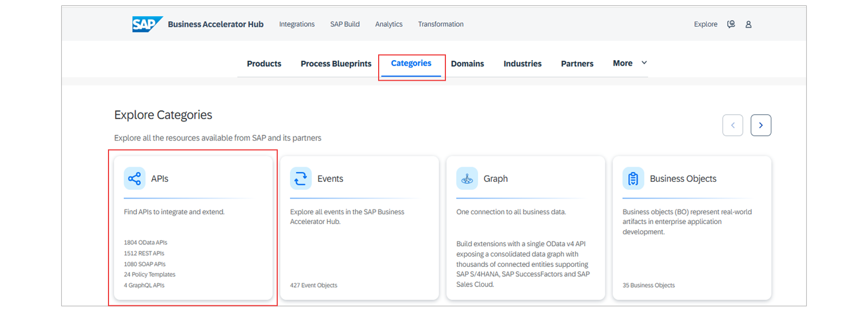Click the Graph card icon

[x=467, y=179]
